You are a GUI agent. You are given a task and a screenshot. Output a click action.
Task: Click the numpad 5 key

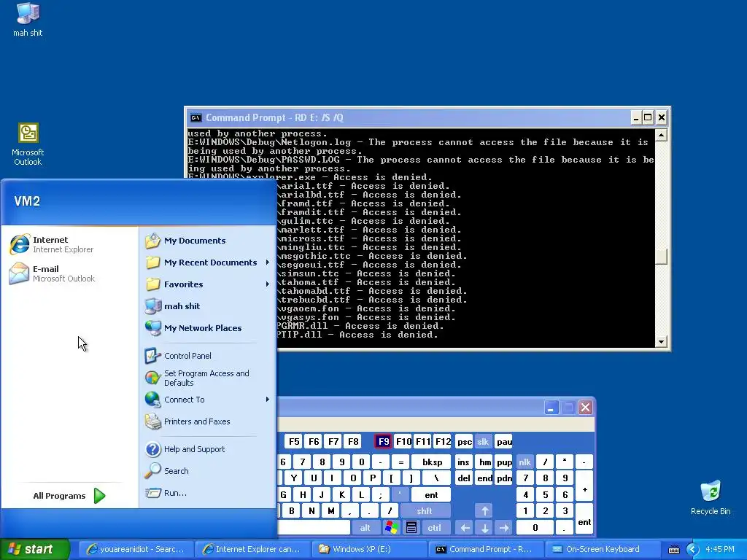point(545,495)
